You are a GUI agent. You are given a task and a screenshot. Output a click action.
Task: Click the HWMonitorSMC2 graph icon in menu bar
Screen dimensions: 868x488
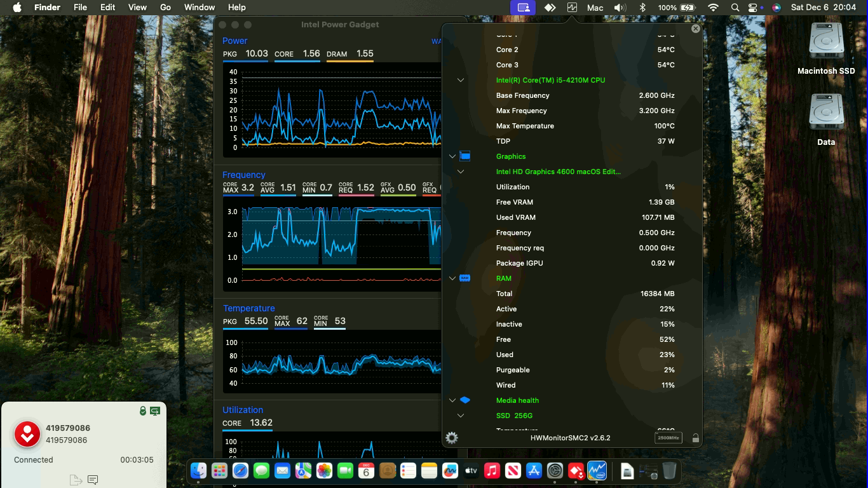(x=571, y=8)
